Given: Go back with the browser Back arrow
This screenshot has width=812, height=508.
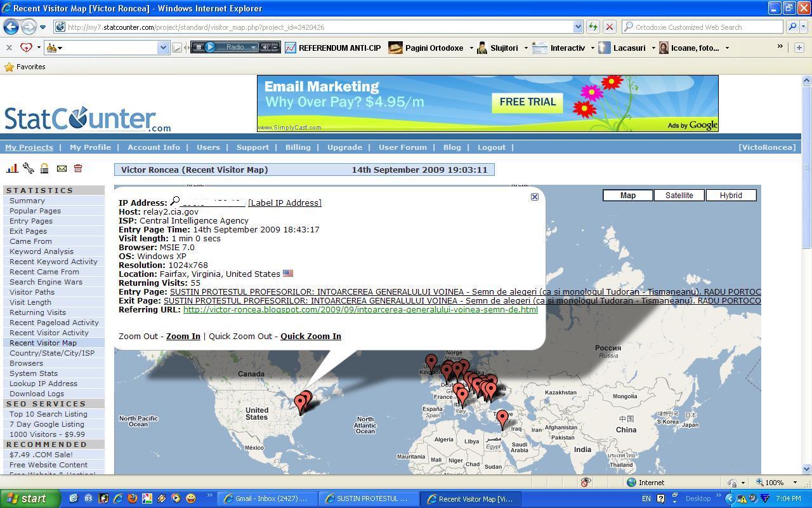Looking at the screenshot, I should [11, 27].
